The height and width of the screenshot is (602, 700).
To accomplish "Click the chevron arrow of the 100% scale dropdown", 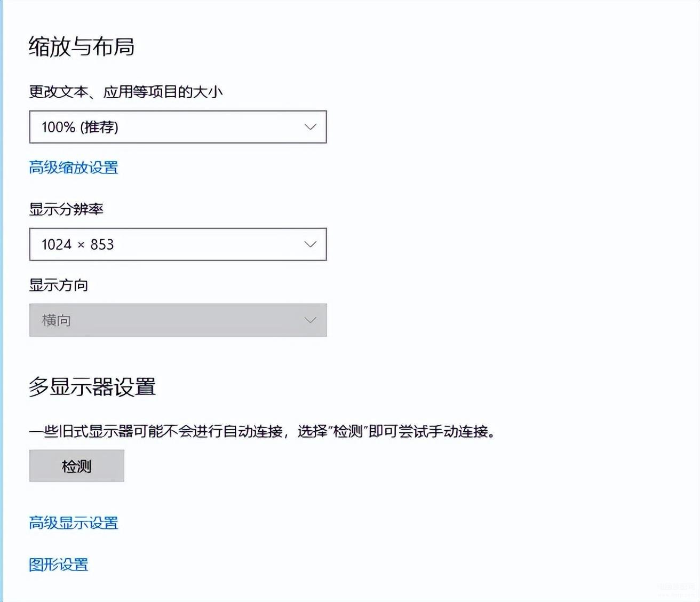I will pos(311,127).
